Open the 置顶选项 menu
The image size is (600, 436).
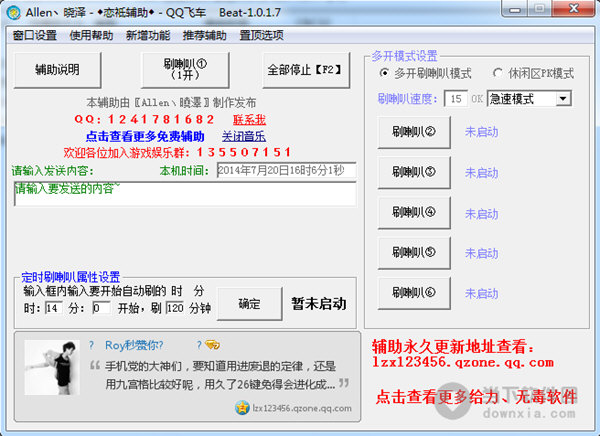click(x=261, y=36)
